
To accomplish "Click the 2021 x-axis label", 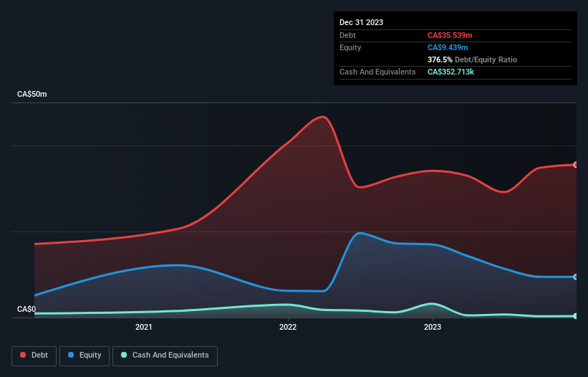I will pyautogui.click(x=144, y=327).
